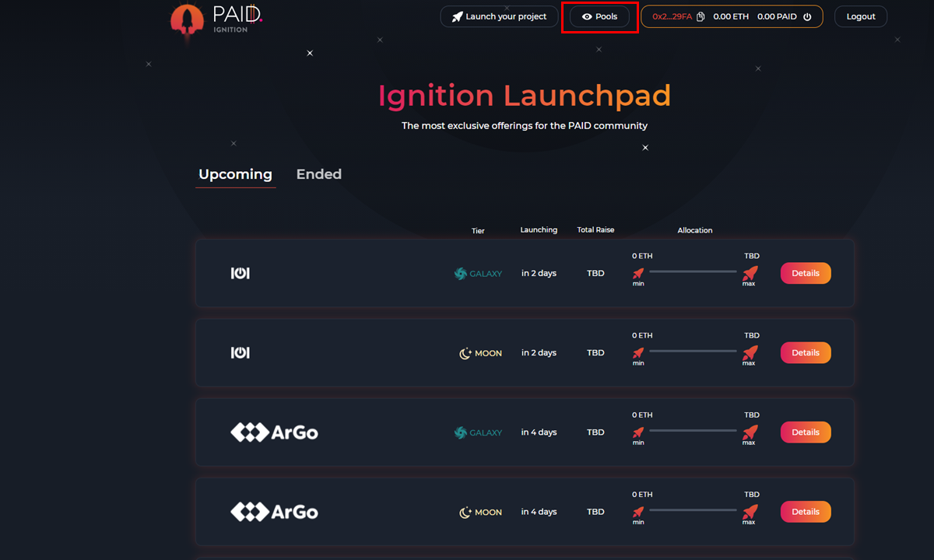Viewport: 934px width, 560px height.
Task: Click the copy address icon beside 0x2...29FA
Action: point(700,16)
